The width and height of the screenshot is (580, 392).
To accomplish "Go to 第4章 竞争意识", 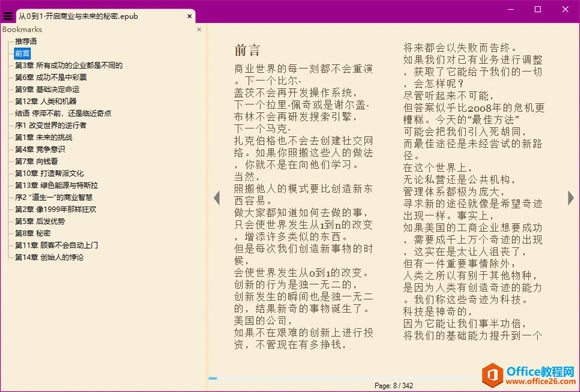I will (x=40, y=149).
